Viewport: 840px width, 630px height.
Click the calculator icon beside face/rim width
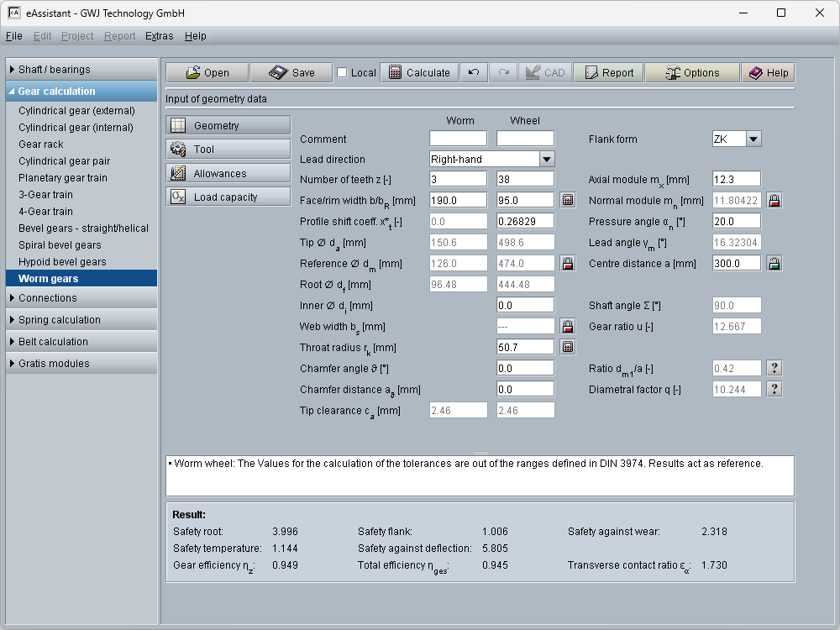coord(568,200)
